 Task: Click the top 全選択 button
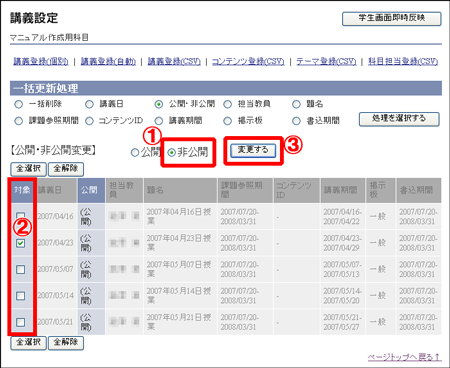[x=28, y=169]
